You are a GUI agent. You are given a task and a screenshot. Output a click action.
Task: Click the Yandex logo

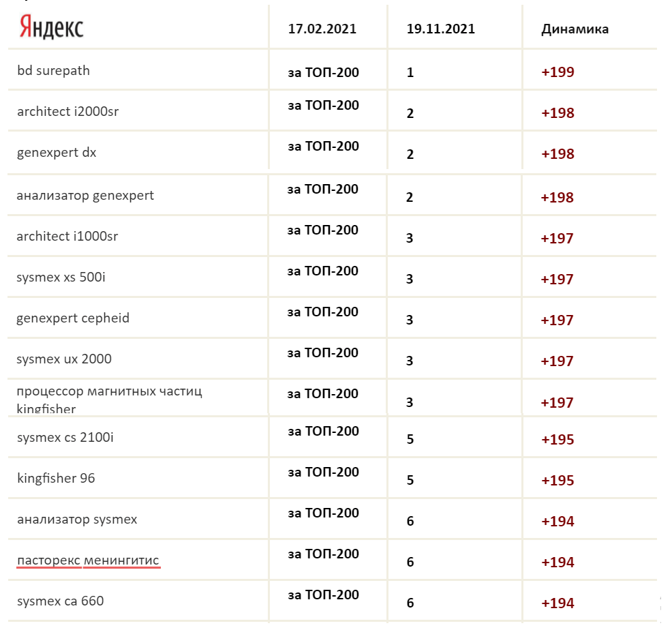tap(51, 27)
